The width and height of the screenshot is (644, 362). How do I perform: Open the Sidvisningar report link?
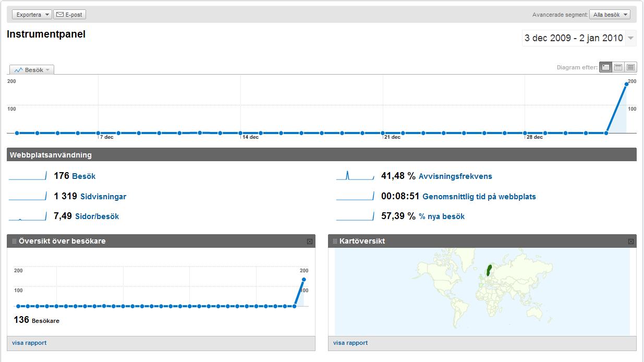[x=103, y=197]
